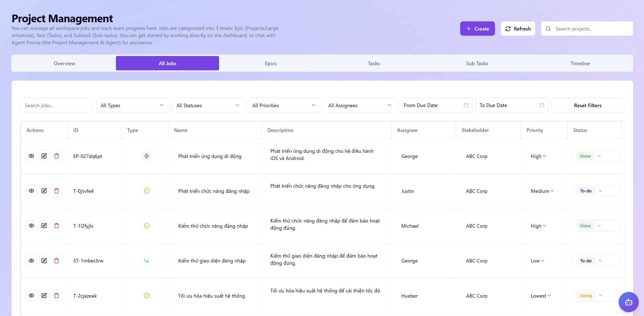The image size is (644, 316).
Task: Reset all active filters
Action: click(588, 105)
